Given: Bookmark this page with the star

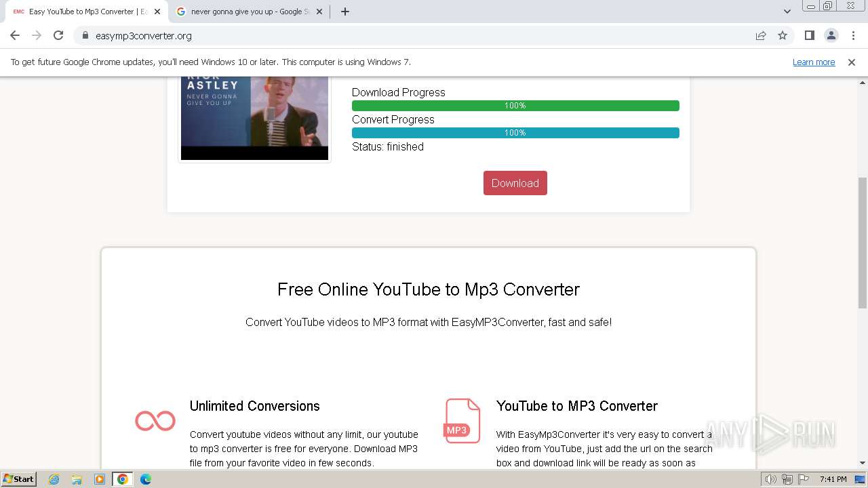Looking at the screenshot, I should (783, 35).
